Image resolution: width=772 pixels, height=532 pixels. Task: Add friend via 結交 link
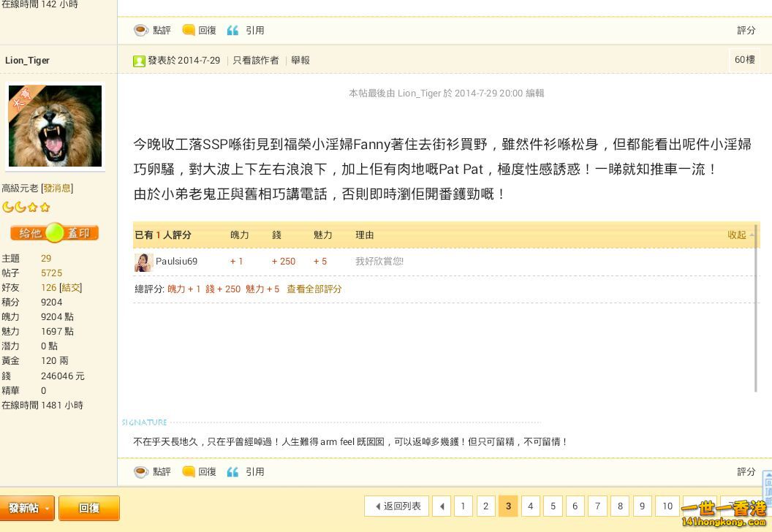pyautogui.click(x=70, y=287)
